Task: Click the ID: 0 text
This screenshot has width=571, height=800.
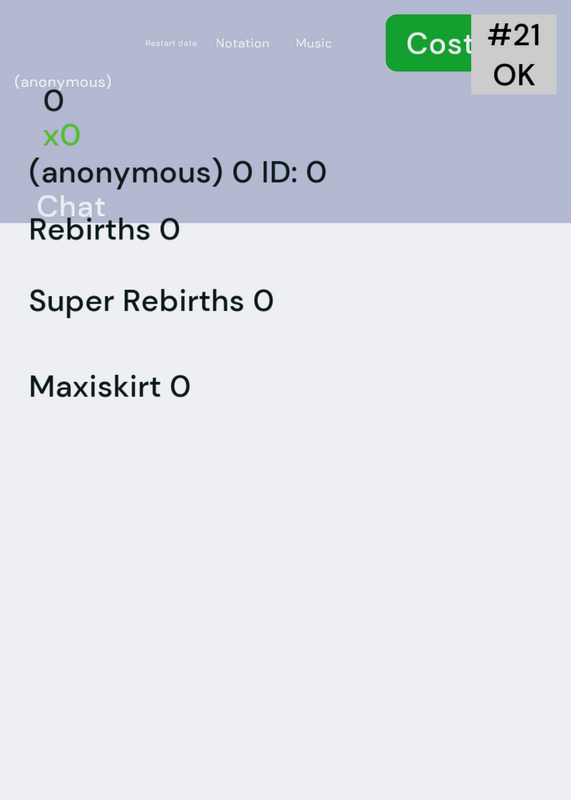Action: [294, 172]
